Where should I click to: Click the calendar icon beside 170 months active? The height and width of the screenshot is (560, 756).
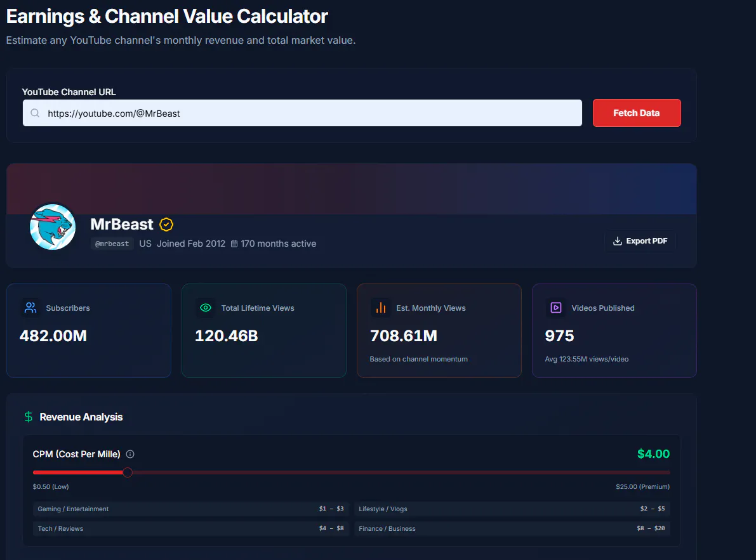(234, 244)
